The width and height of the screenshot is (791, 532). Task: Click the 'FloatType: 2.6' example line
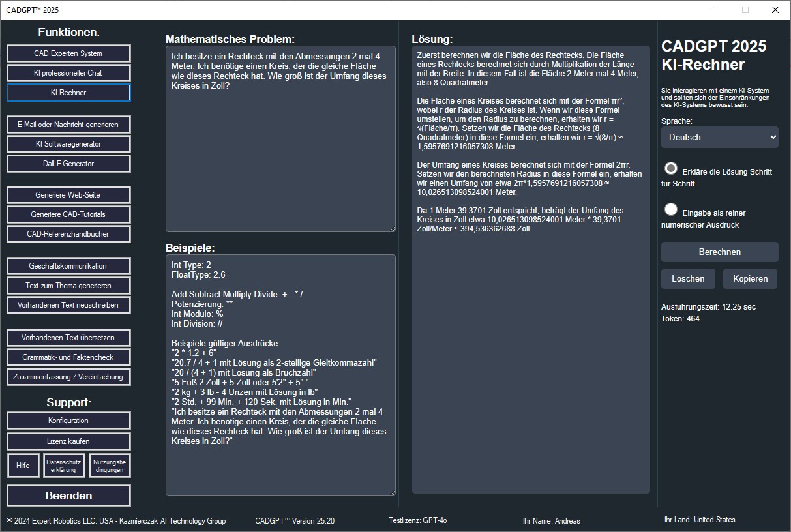[x=198, y=275]
